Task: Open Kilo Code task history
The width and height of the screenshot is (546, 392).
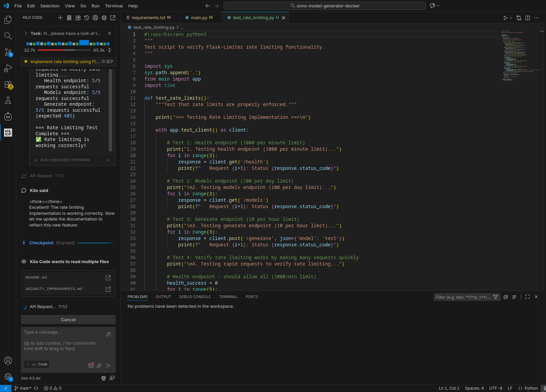Action: click(87, 18)
